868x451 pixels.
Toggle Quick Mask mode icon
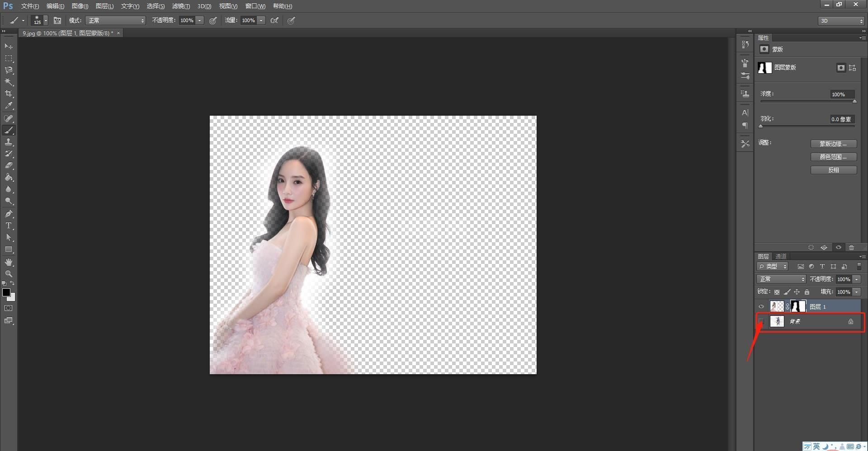[x=9, y=308]
